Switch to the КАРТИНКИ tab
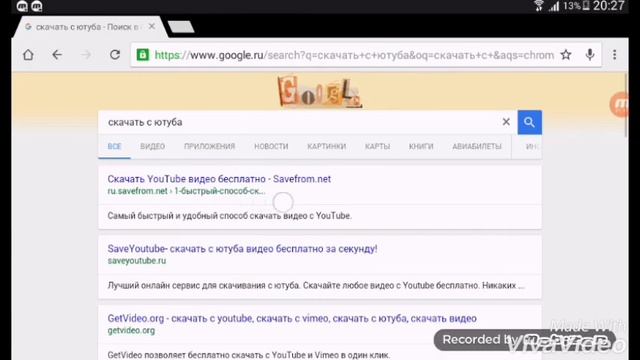Image resolution: width=640 pixels, height=360 pixels. pyautogui.click(x=327, y=147)
